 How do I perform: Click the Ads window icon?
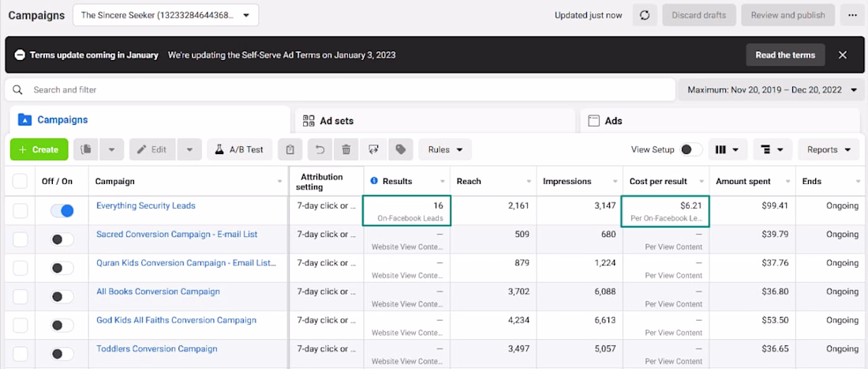(593, 120)
